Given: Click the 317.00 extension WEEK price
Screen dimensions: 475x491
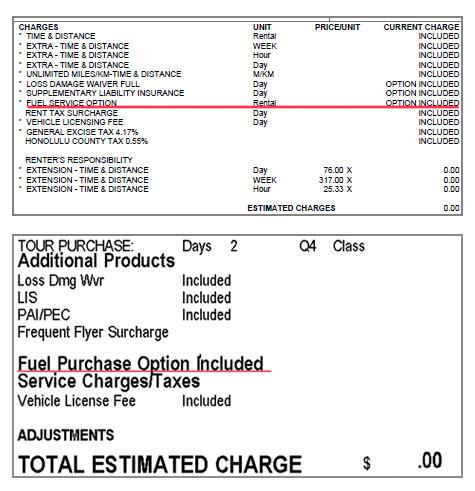Looking at the screenshot, I should coord(331,180).
